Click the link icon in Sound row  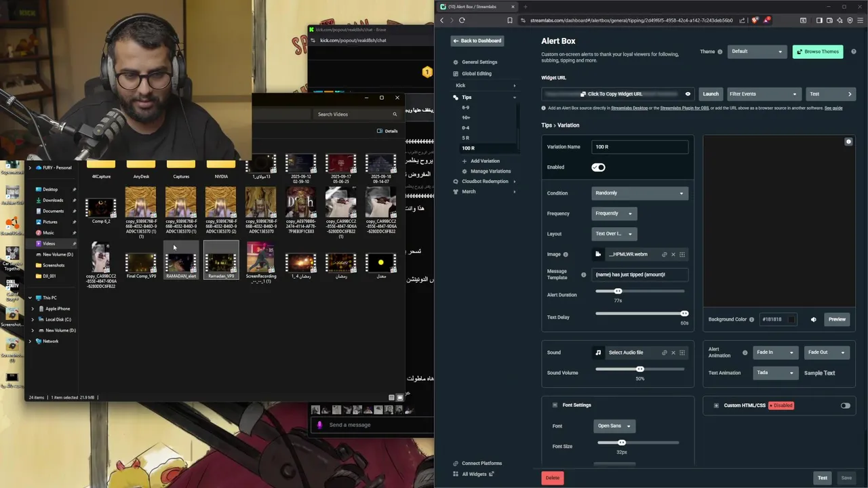pos(665,352)
